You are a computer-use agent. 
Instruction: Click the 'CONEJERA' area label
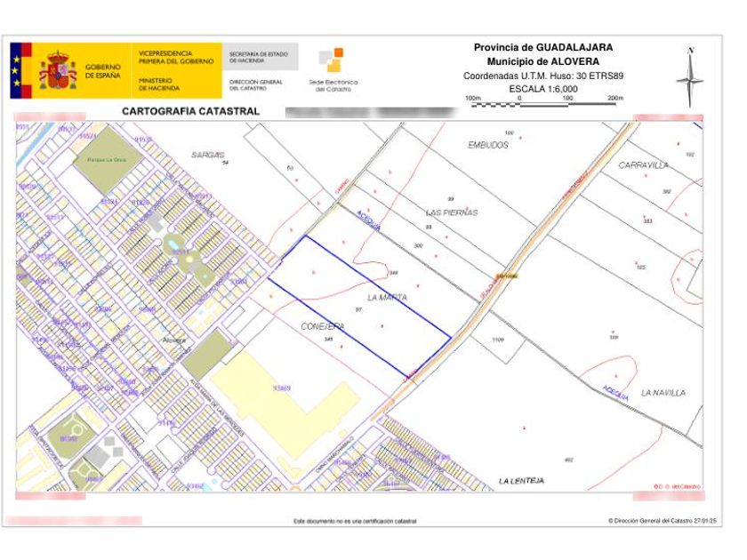323,327
